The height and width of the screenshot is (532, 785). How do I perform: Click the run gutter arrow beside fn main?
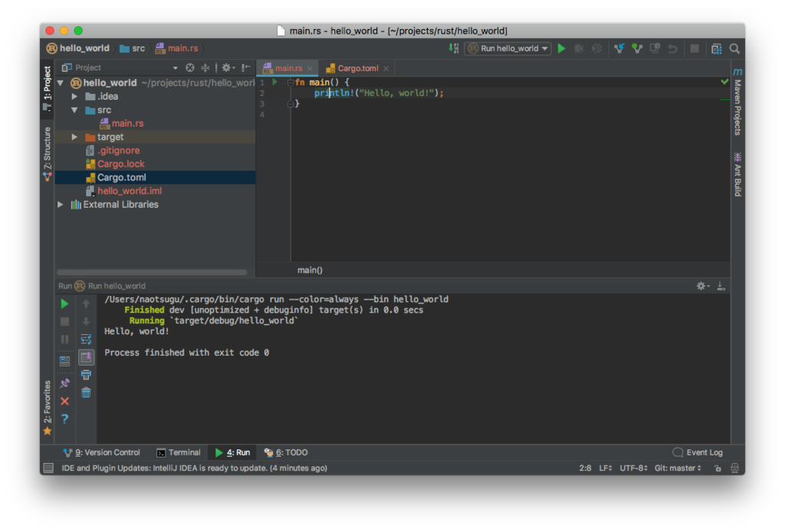coord(275,81)
